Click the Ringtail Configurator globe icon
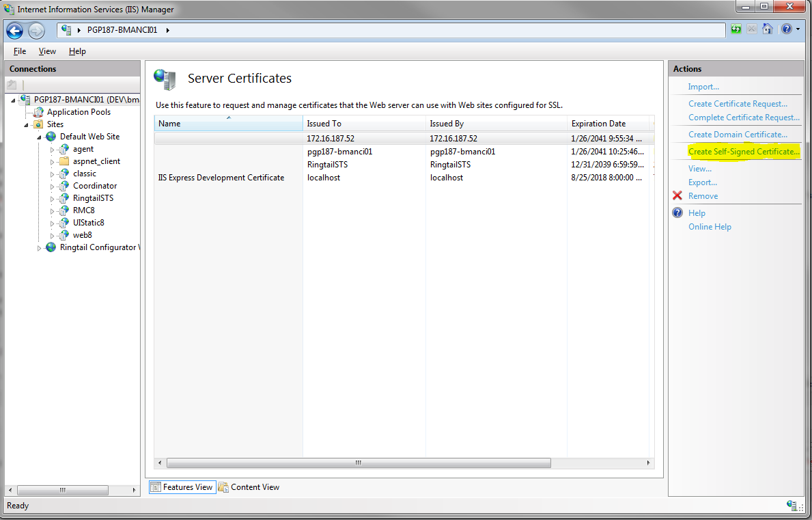Image resolution: width=812 pixels, height=520 pixels. (x=51, y=247)
